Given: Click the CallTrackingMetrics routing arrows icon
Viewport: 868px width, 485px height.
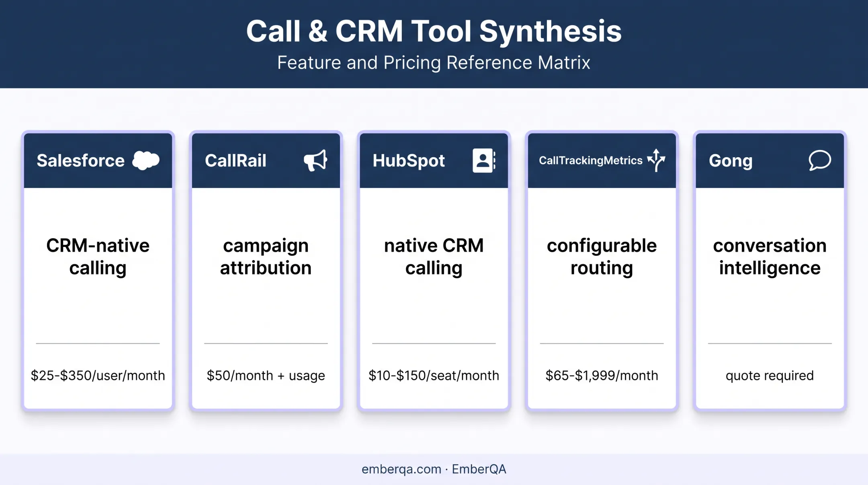Looking at the screenshot, I should 656,160.
